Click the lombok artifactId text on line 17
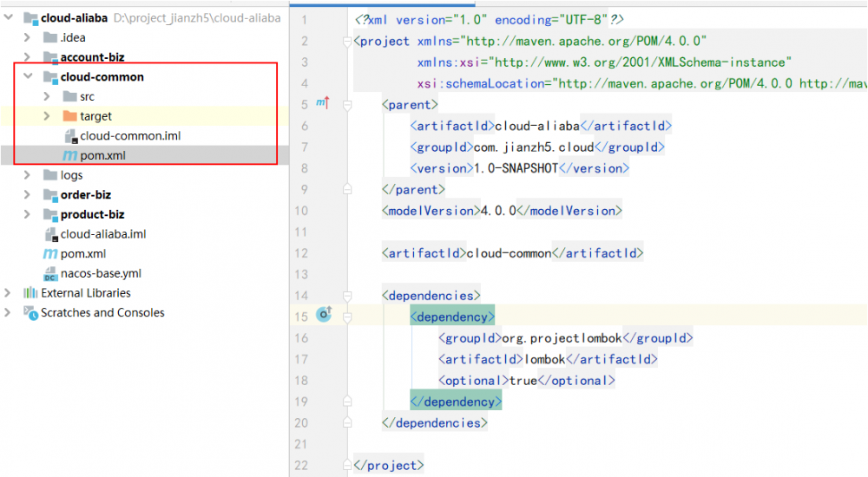Viewport: 868px width, 477px height. click(x=544, y=359)
